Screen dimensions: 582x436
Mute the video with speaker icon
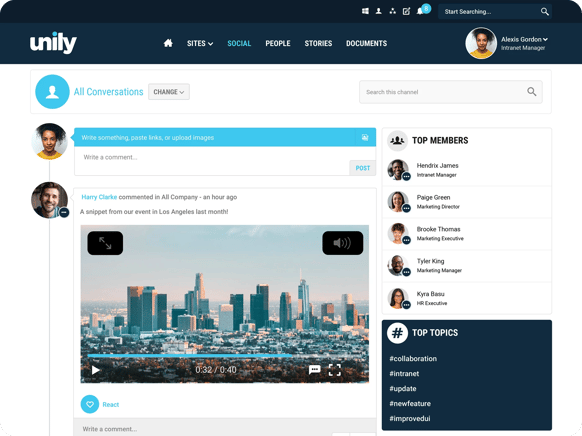343,243
